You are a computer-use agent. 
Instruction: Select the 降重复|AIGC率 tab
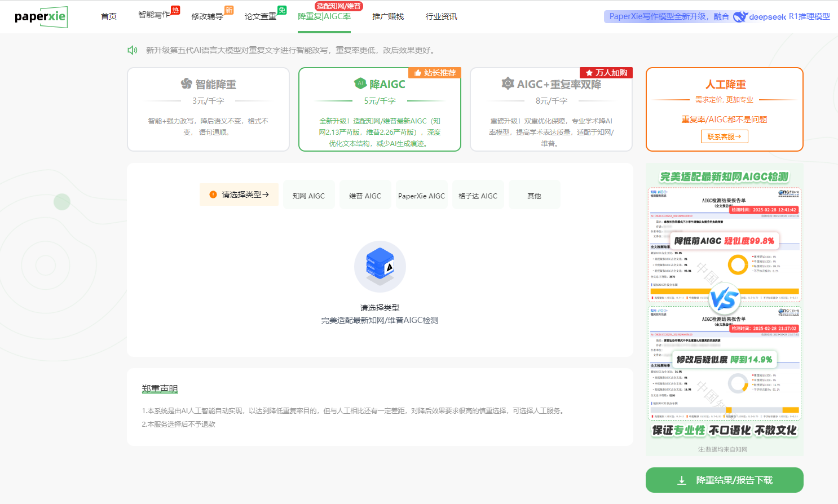(324, 16)
